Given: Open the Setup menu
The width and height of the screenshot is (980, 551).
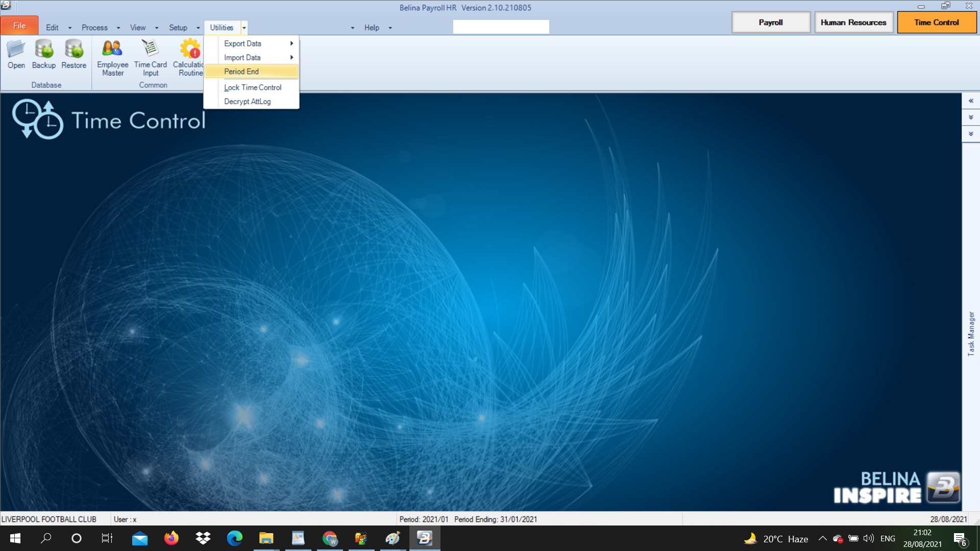Looking at the screenshot, I should click(178, 28).
